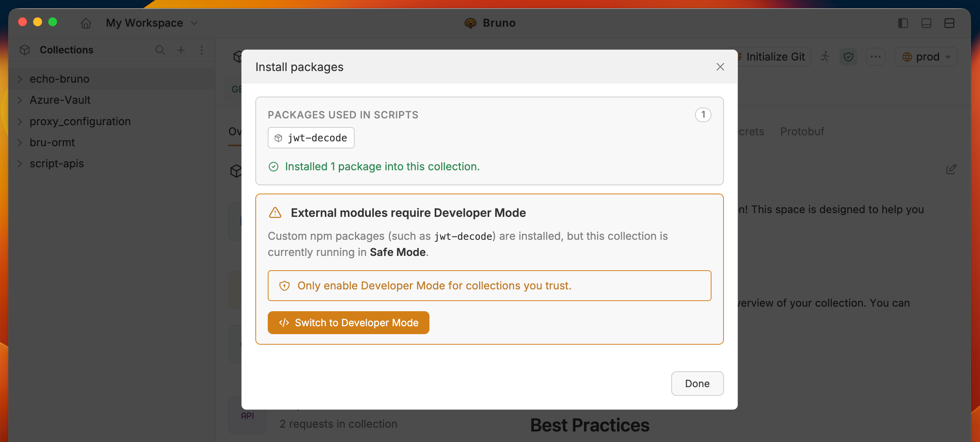Click the Done button

pos(697,383)
